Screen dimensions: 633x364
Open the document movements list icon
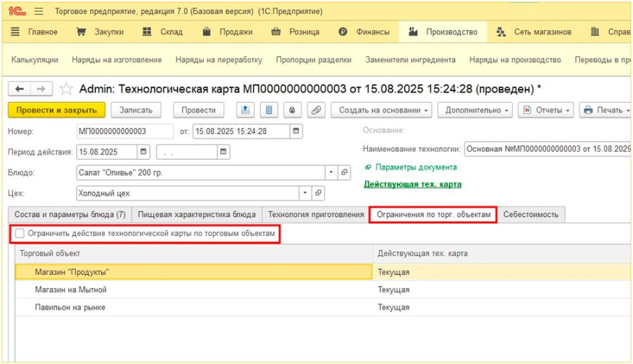(269, 110)
